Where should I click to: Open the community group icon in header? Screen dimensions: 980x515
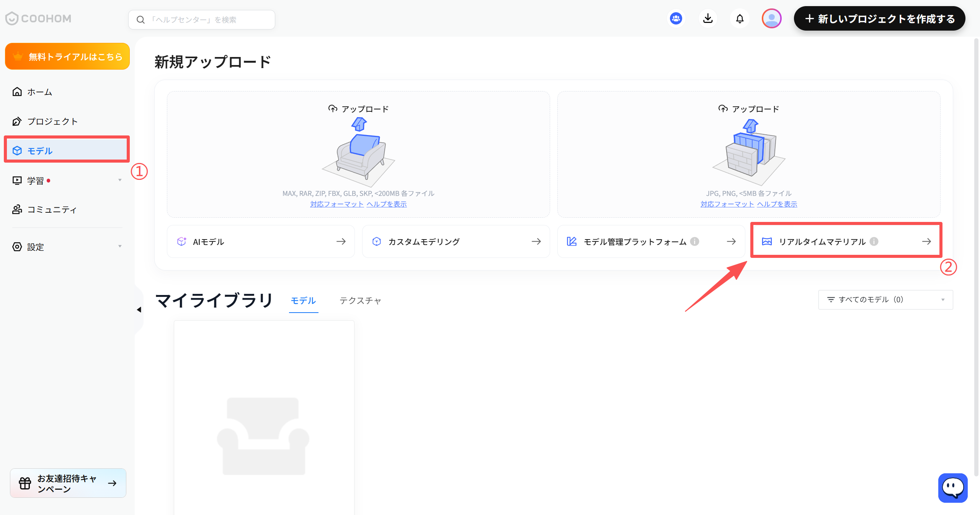tap(676, 18)
